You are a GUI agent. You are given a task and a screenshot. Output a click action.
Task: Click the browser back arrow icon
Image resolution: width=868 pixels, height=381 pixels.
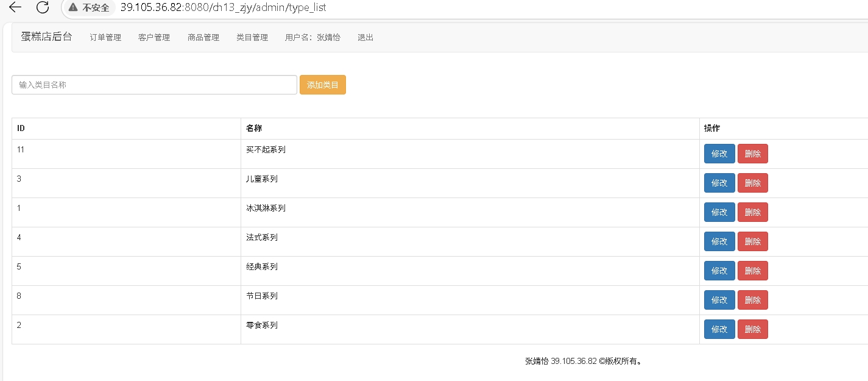tap(15, 7)
